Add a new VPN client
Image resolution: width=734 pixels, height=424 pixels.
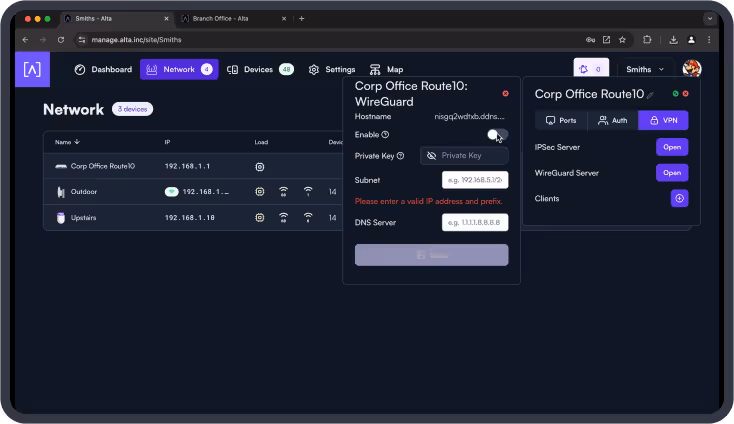pyautogui.click(x=679, y=198)
